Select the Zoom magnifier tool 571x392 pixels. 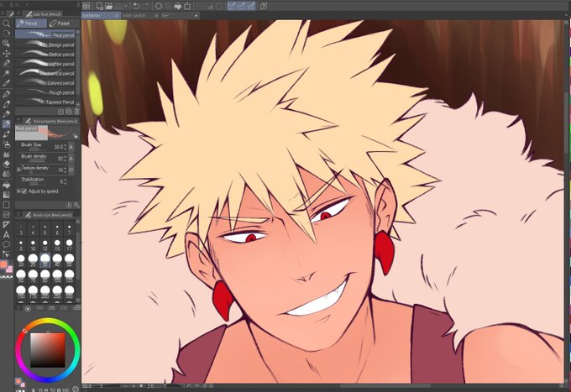click(6, 24)
